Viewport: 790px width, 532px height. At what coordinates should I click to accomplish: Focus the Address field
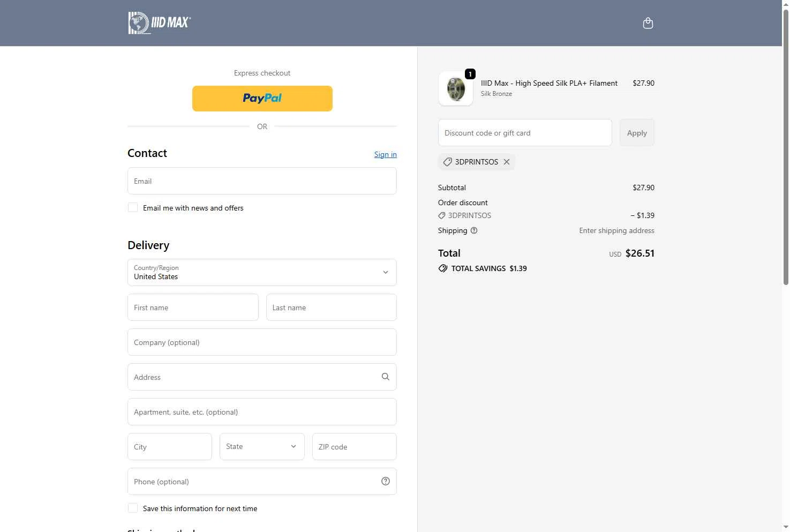[x=262, y=377]
